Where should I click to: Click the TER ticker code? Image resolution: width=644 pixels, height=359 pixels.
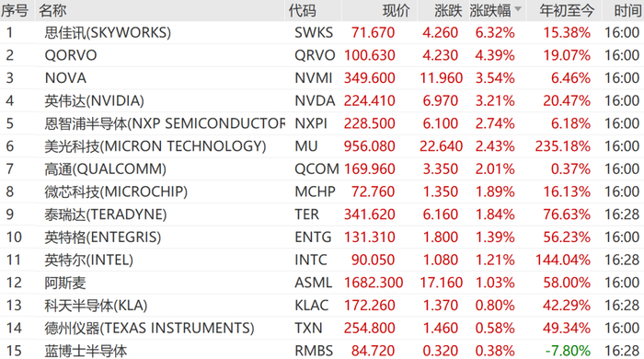coord(306,214)
